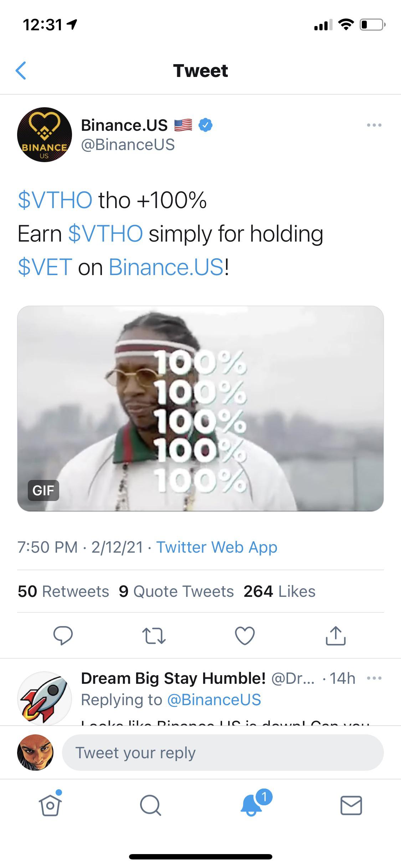Image resolution: width=401 pixels, height=868 pixels.
Task: Tap the Binance.US profile avatar
Action: tap(45, 135)
